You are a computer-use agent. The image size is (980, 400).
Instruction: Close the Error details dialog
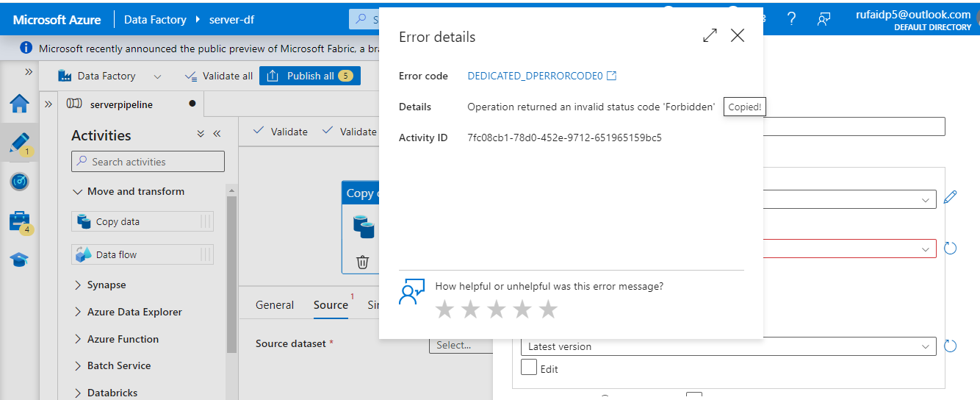point(738,35)
